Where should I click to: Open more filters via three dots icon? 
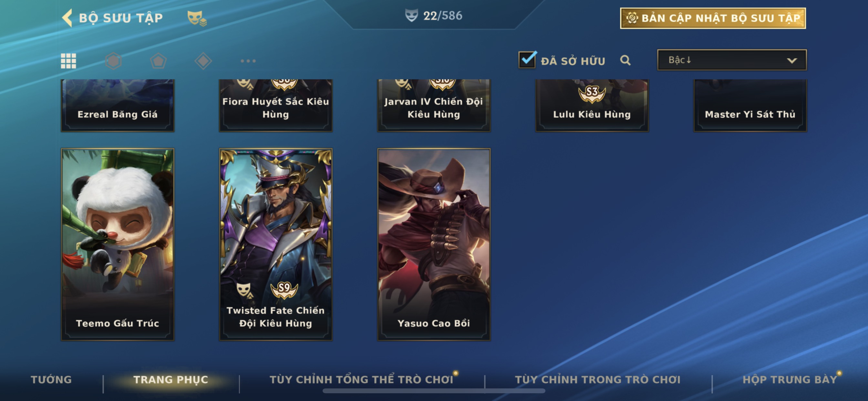pyautogui.click(x=248, y=61)
